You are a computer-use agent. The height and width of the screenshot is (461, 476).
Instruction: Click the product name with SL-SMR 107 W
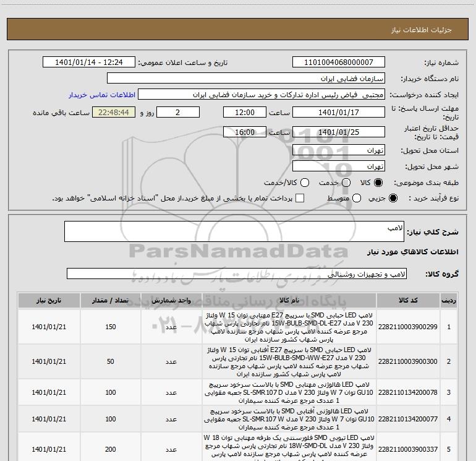(289, 419)
